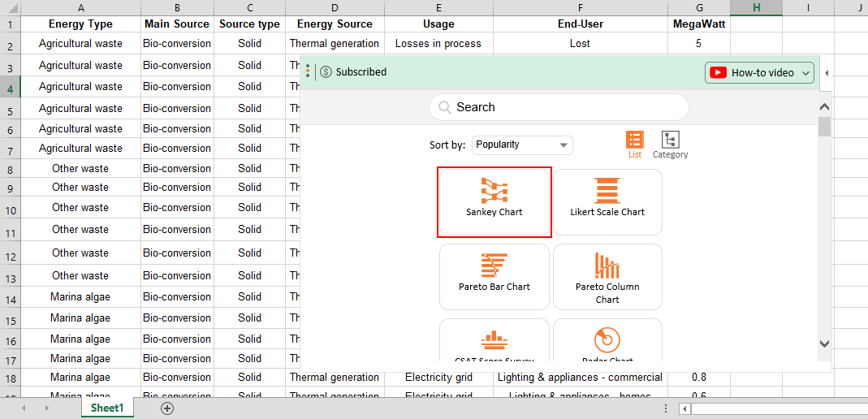This screenshot has width=868, height=419.
Task: Select the Likert Scale Chart tile
Action: pos(607,202)
